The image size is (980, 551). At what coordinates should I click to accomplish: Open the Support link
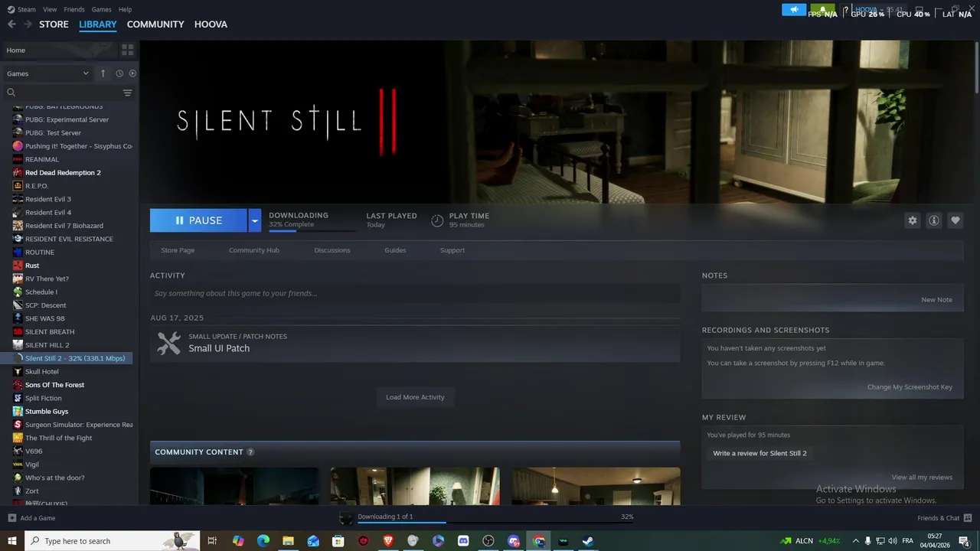pyautogui.click(x=452, y=250)
